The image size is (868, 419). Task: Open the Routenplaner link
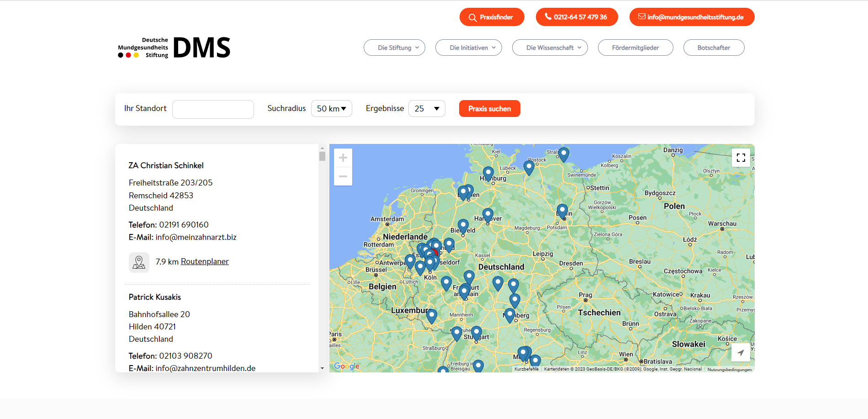[205, 261]
